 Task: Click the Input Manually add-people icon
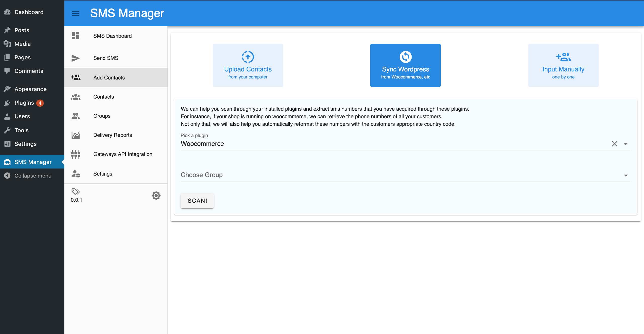click(x=563, y=57)
